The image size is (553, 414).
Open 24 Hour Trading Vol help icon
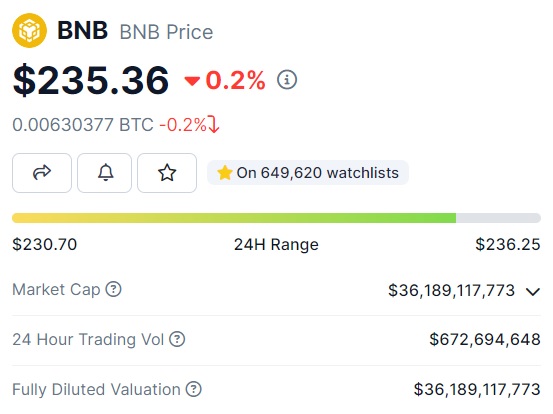[177, 339]
